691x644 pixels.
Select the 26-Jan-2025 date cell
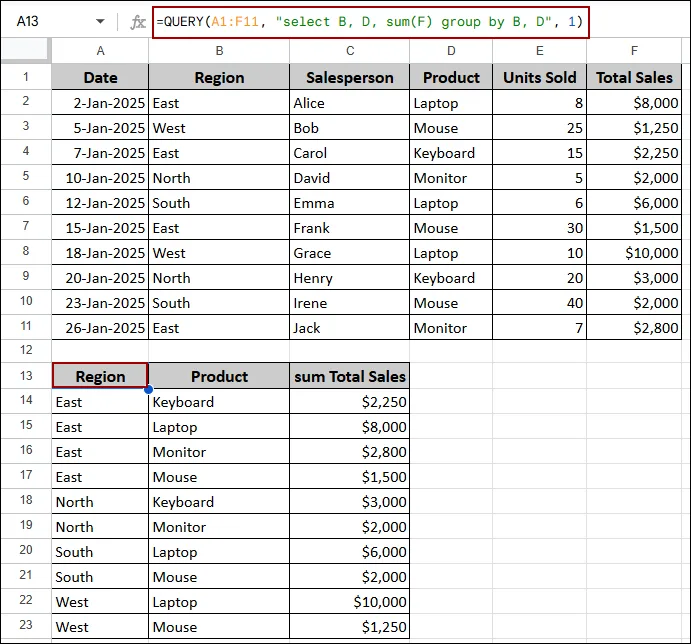(100, 328)
